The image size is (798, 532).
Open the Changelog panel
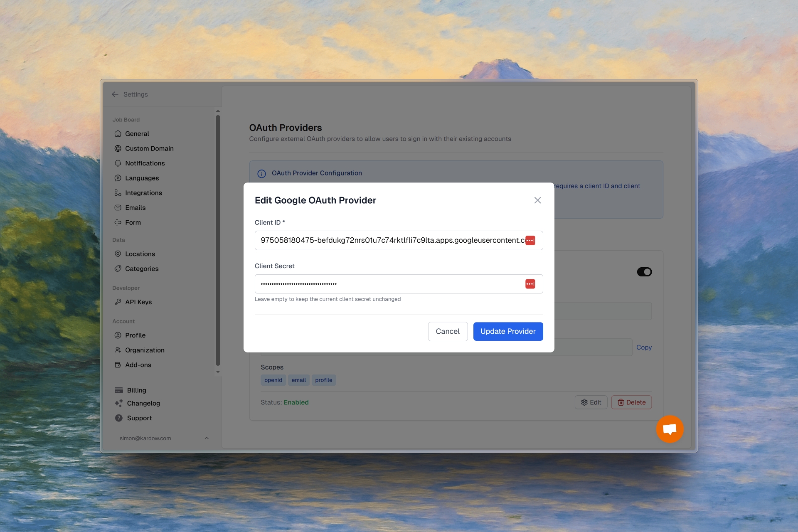143,403
